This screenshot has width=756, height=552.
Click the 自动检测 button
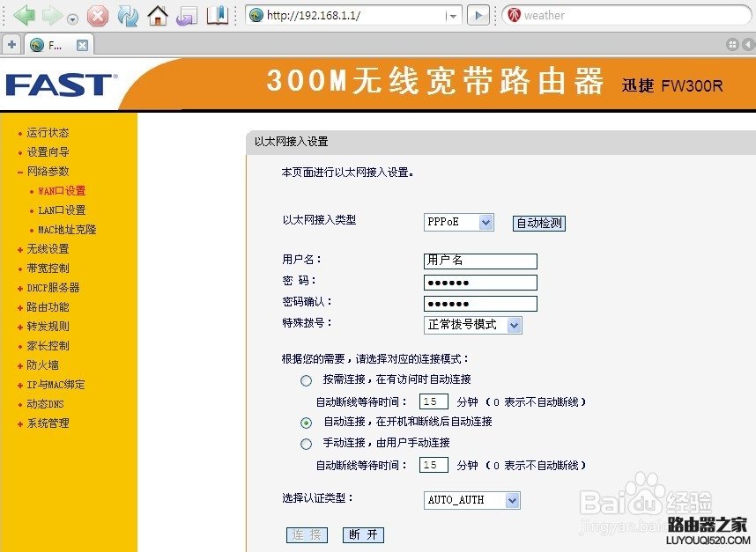click(x=539, y=223)
